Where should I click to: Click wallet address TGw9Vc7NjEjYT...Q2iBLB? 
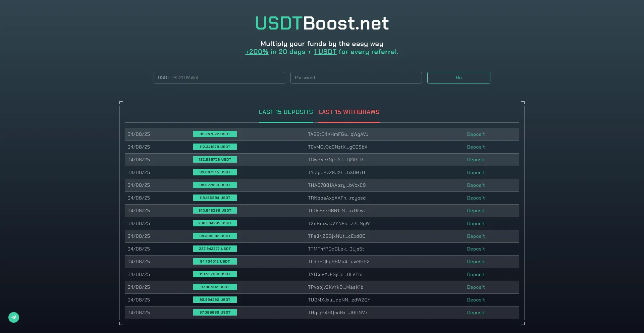coord(336,160)
